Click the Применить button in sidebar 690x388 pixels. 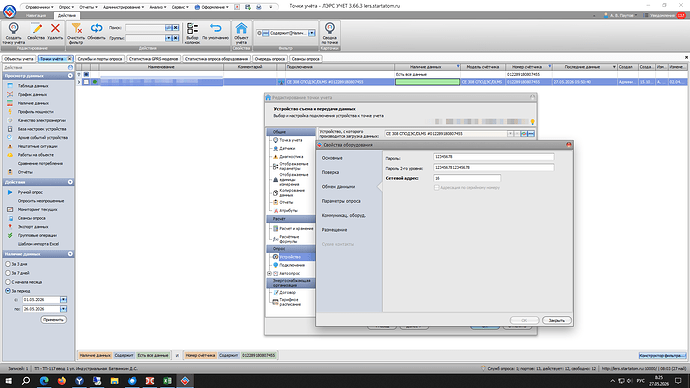[53, 320]
